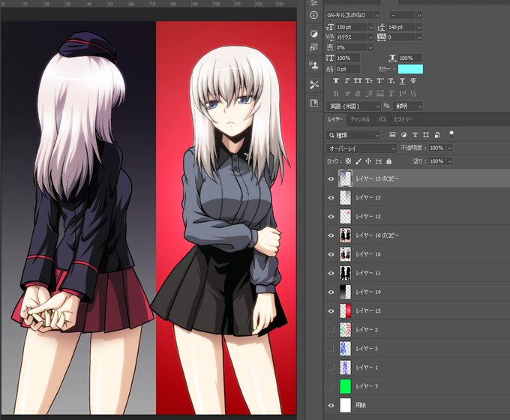This screenshot has height=420, width=510.
Task: Select the レイヤー 10 layer row
Action: pos(417,254)
